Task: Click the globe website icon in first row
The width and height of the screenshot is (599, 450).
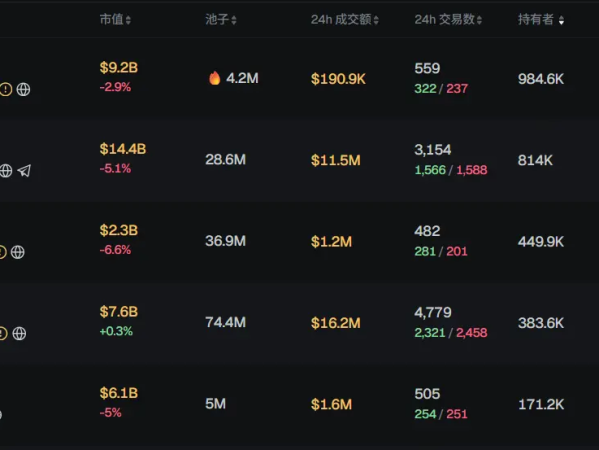Action: tap(23, 89)
